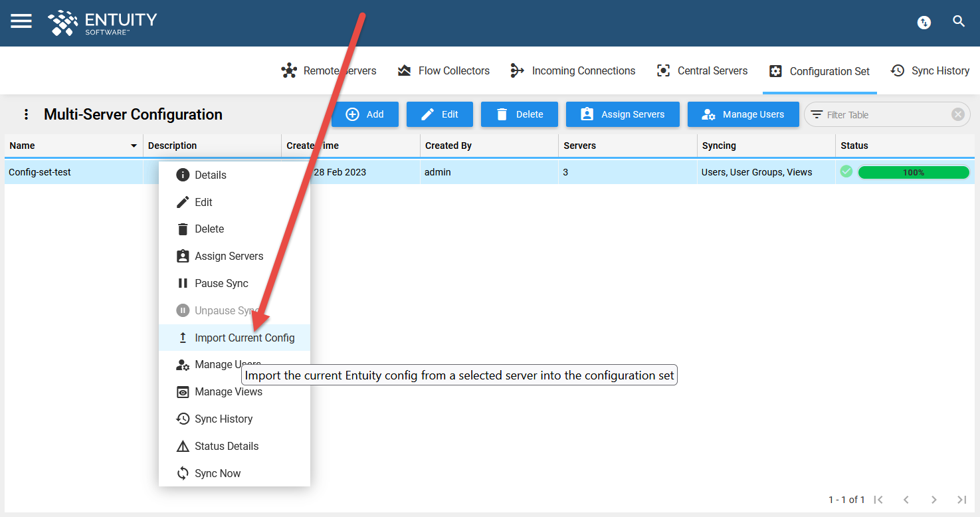Click the Created By column header
The width and height of the screenshot is (980, 517).
click(489, 146)
